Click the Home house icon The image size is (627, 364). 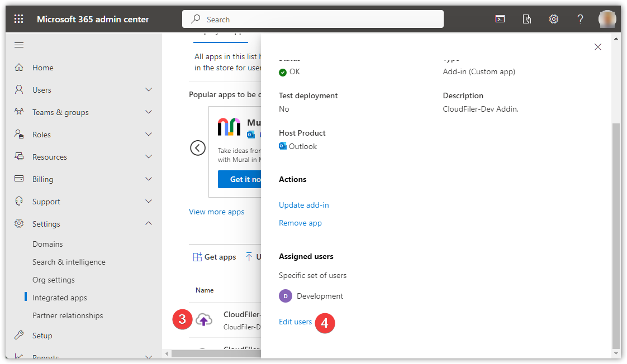pos(19,67)
